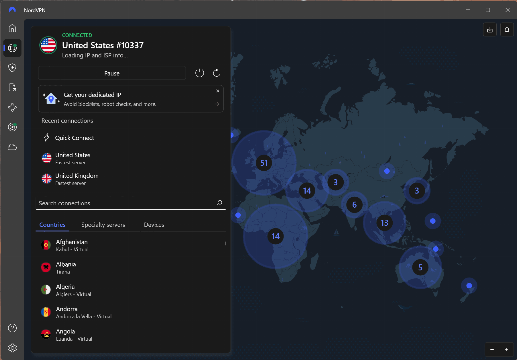Open the notifications bell icon
Viewport: 517px width, 360px height.
click(x=507, y=30)
